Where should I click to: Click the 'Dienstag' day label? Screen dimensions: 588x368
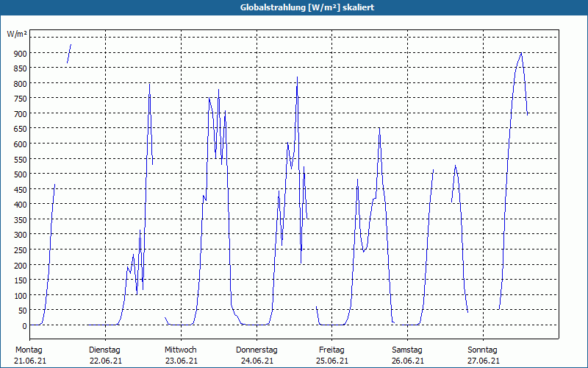(x=104, y=350)
